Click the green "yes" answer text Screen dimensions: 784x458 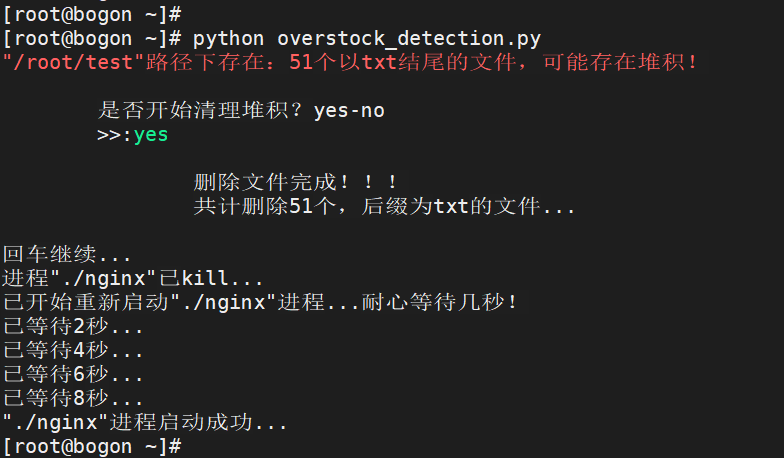[151, 135]
